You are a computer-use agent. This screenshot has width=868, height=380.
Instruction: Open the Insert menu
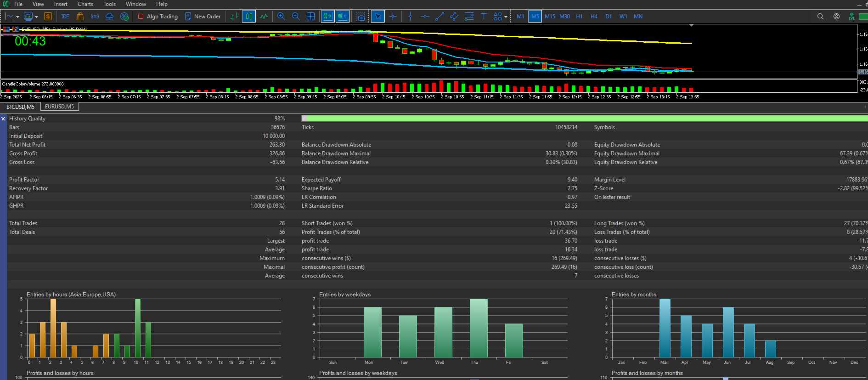click(61, 4)
